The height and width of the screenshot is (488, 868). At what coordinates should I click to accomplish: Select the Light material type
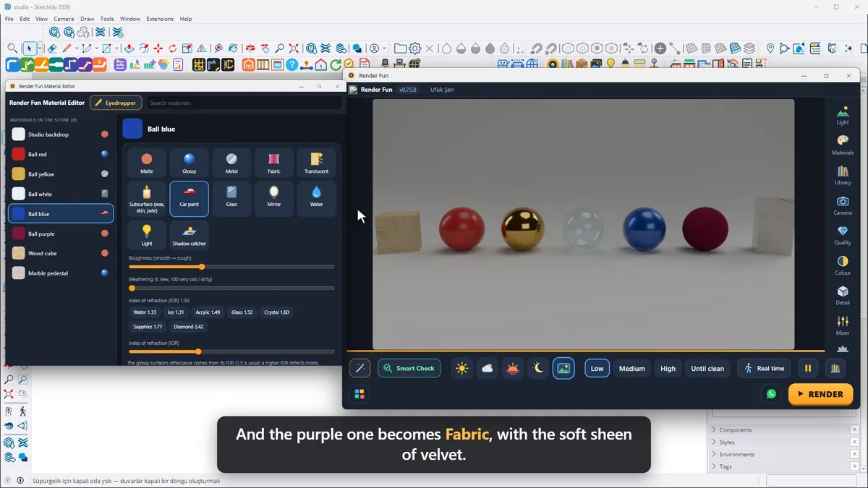coord(147,235)
